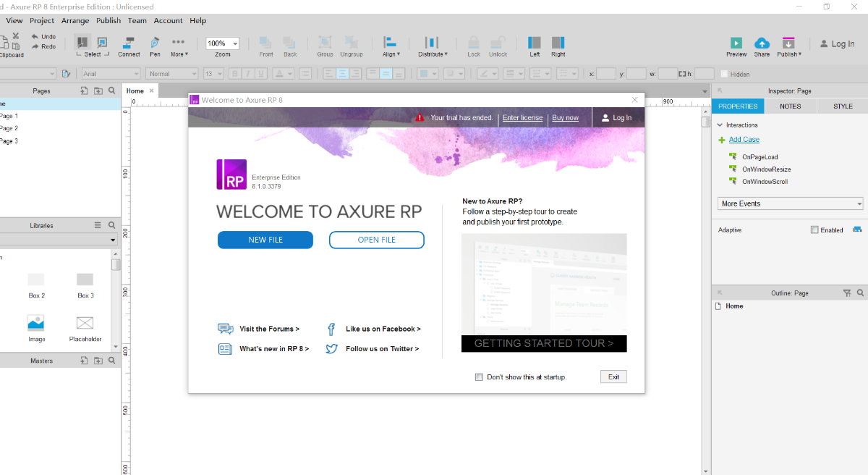Click the Add Case link
The image size is (868, 475).
click(744, 140)
